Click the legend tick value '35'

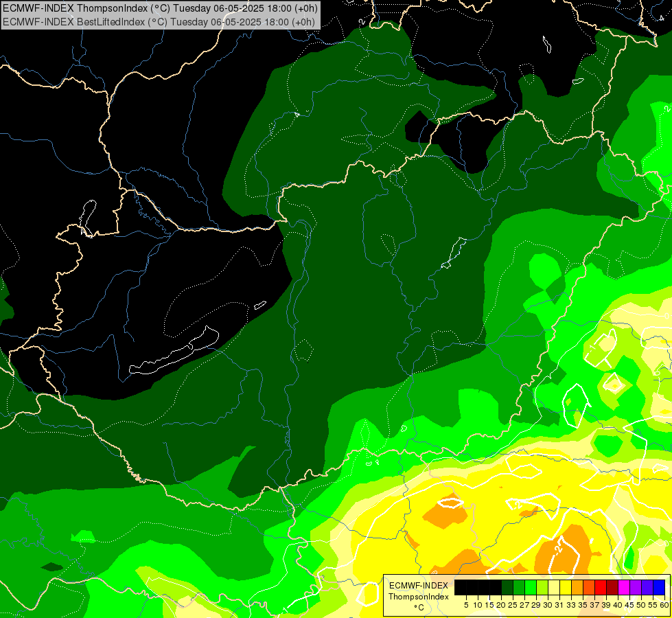click(583, 605)
